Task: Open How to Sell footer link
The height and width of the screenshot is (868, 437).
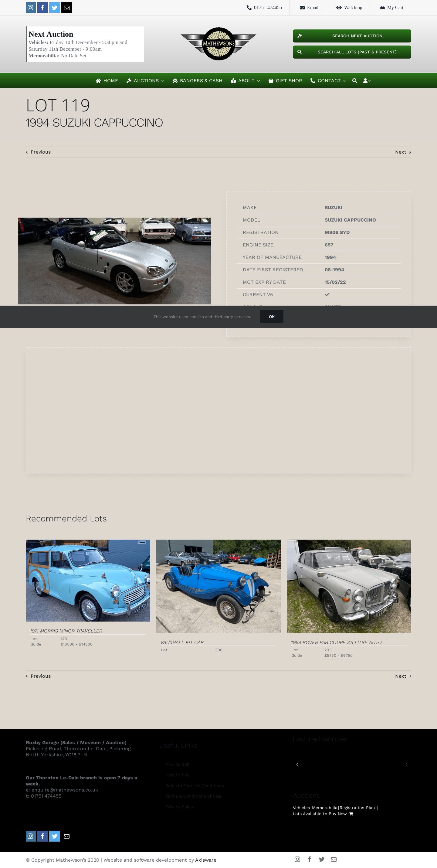Action: pos(177,764)
